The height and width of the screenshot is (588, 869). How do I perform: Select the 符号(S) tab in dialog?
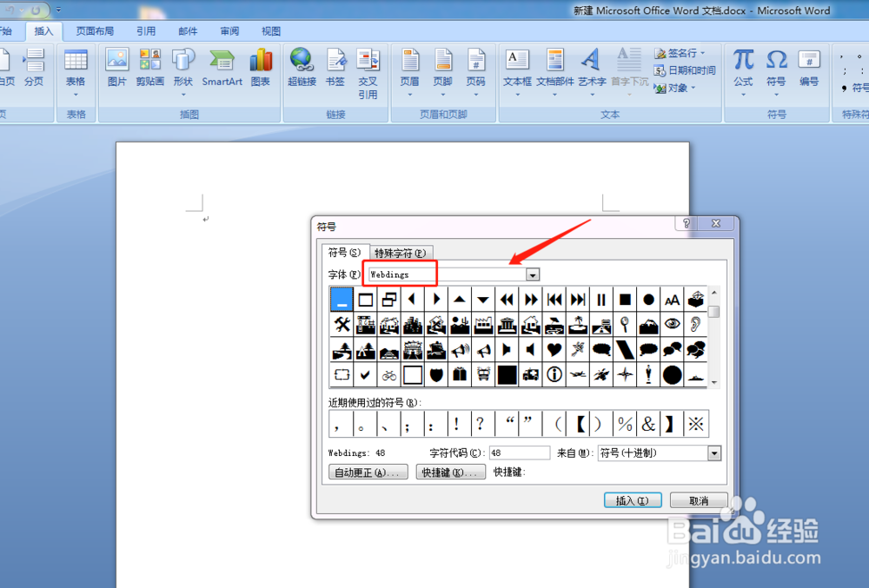click(344, 253)
